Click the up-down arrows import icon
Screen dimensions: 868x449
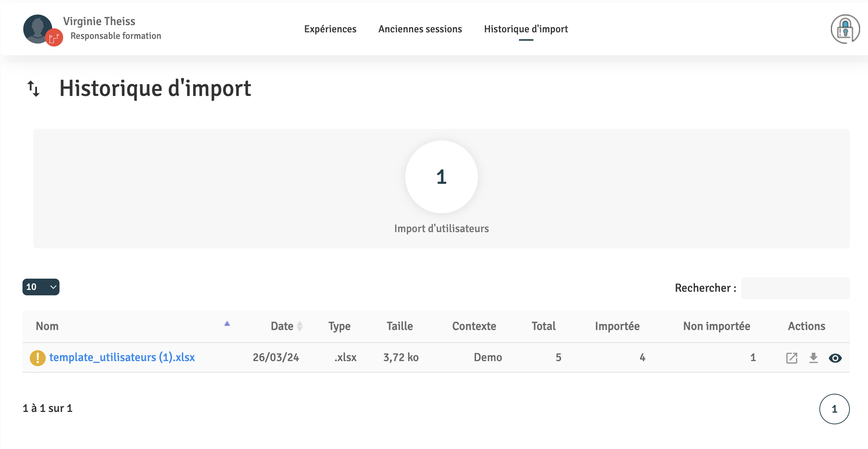pyautogui.click(x=33, y=88)
